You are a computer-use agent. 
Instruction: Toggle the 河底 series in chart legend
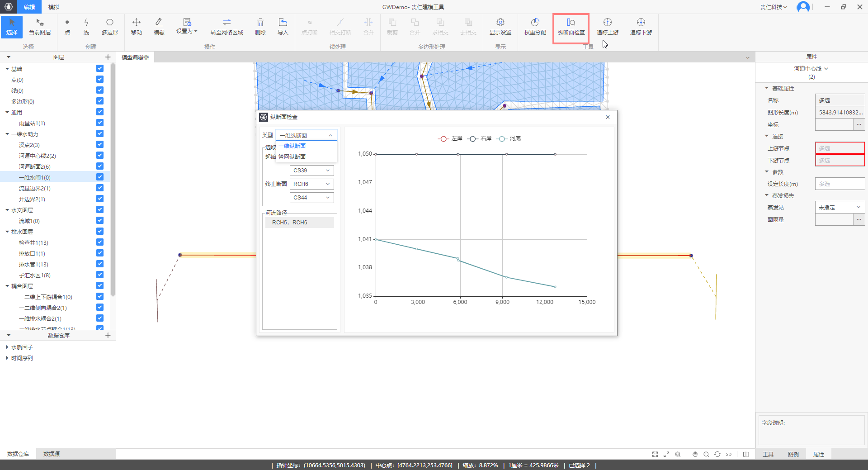[509, 138]
